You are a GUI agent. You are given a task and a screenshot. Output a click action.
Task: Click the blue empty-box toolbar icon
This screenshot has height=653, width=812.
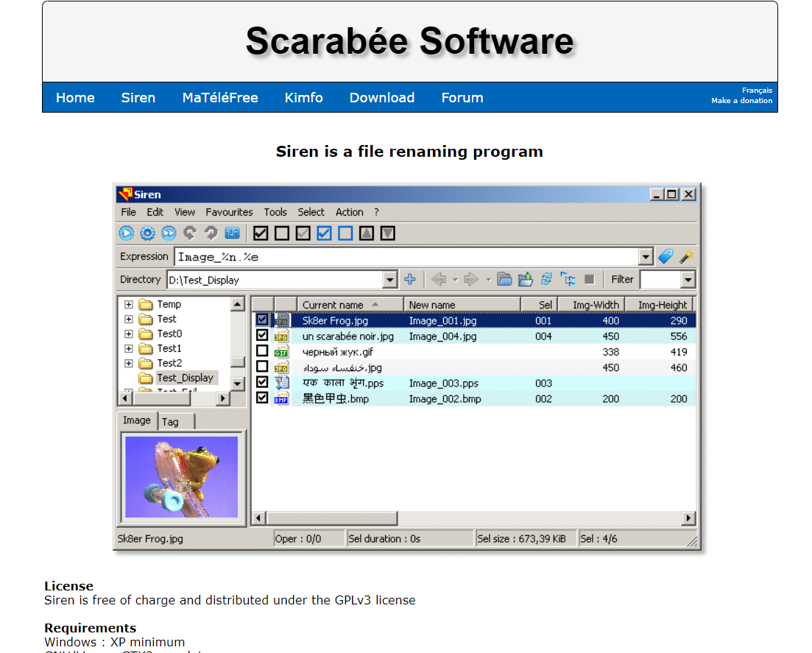tap(345, 233)
